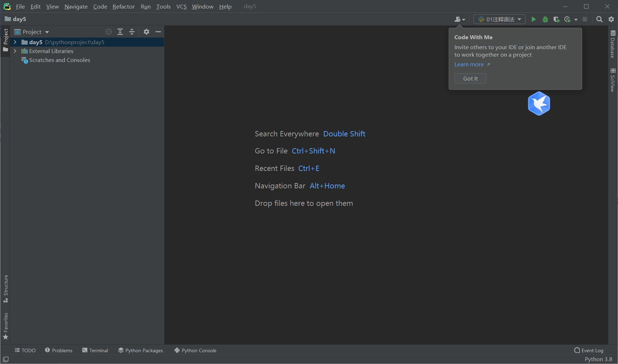Image resolution: width=618 pixels, height=364 pixels.
Task: Open the Favorites side tab
Action: click(x=5, y=326)
